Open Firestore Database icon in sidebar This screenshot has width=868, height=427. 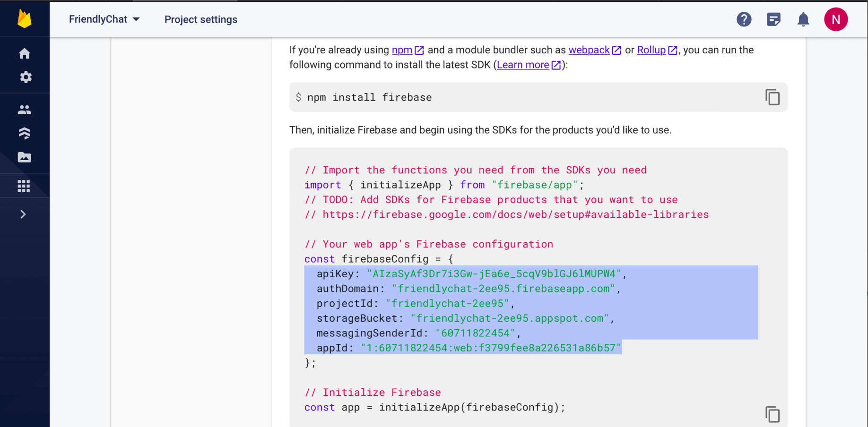click(25, 133)
